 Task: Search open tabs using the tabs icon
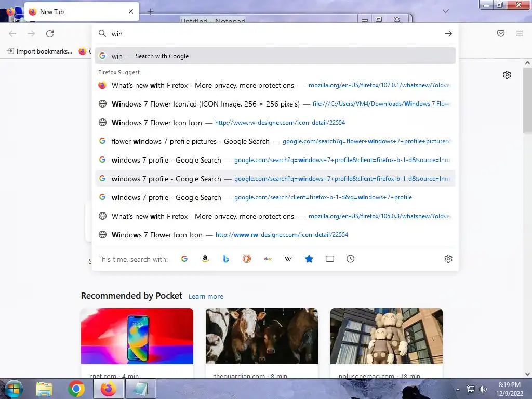330,259
